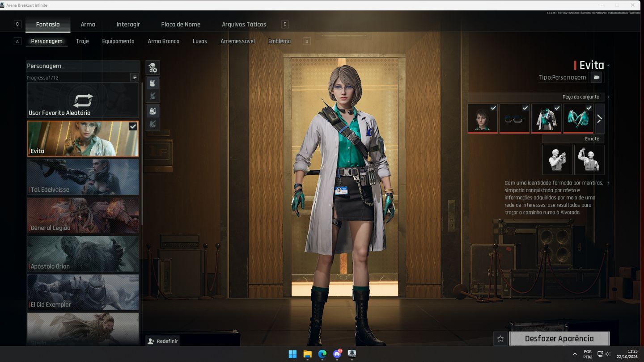Switch to the Arma top tab

88,24
